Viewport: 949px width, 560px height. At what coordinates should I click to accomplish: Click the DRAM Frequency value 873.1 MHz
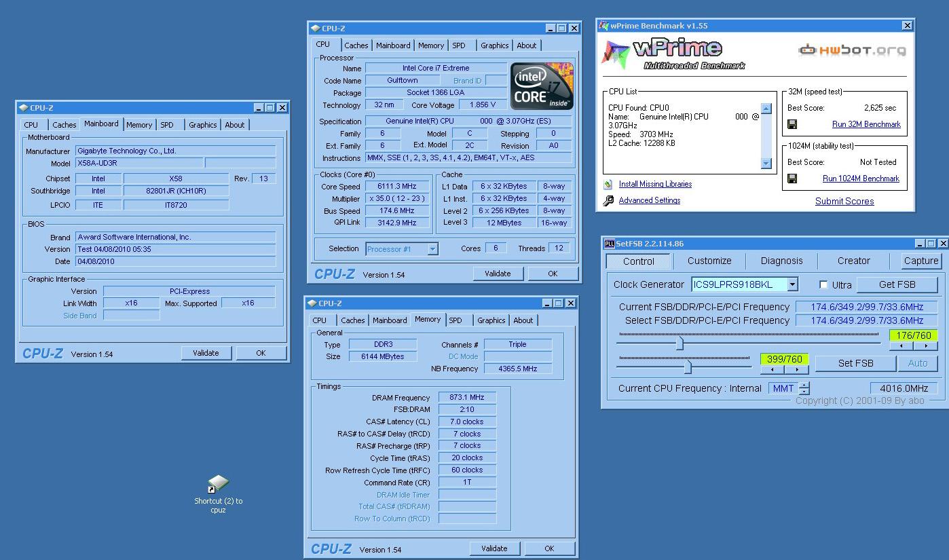(467, 398)
